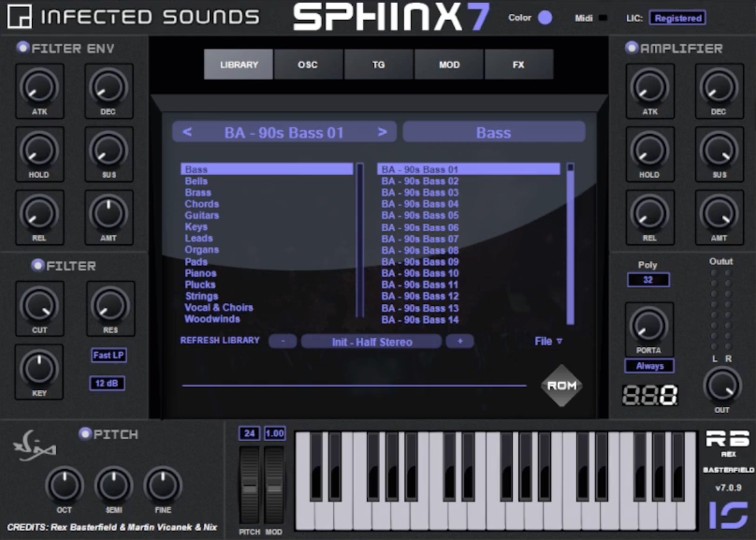Open the Always portamento mode selector
The height and width of the screenshot is (540, 756).
649,366
